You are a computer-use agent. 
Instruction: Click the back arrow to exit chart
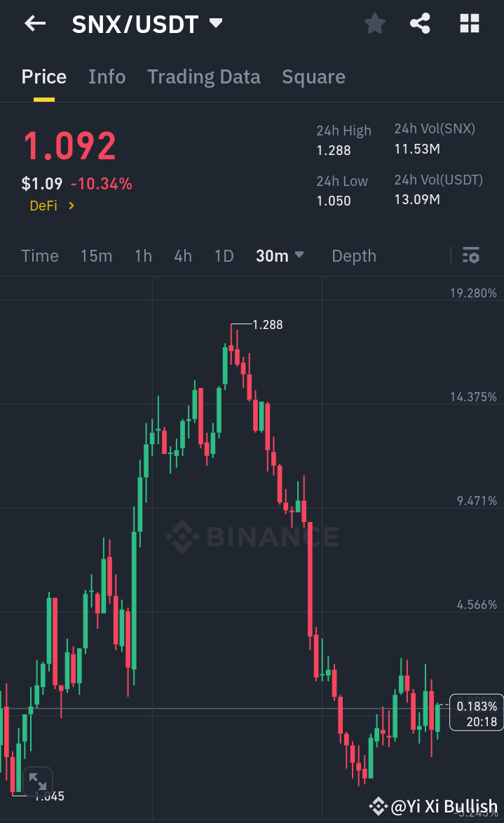click(34, 23)
